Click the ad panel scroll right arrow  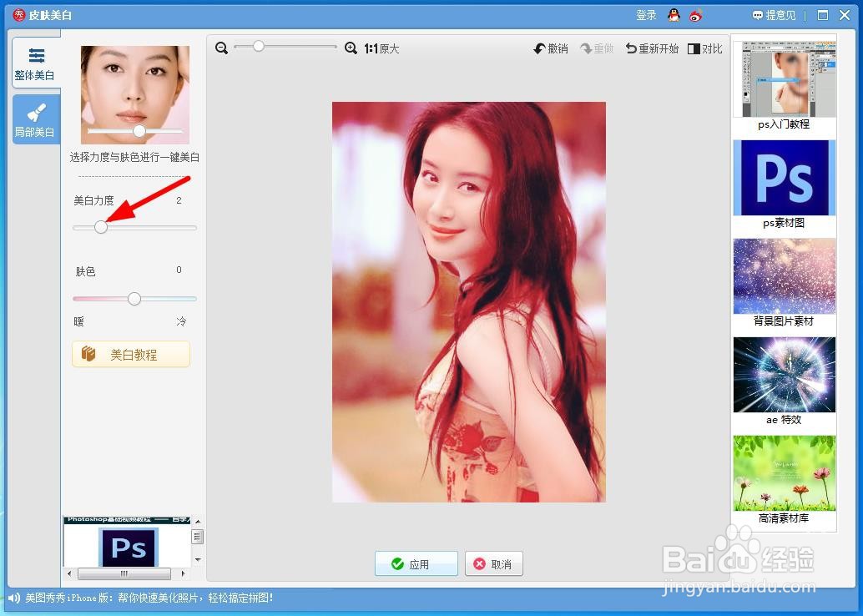point(184,573)
